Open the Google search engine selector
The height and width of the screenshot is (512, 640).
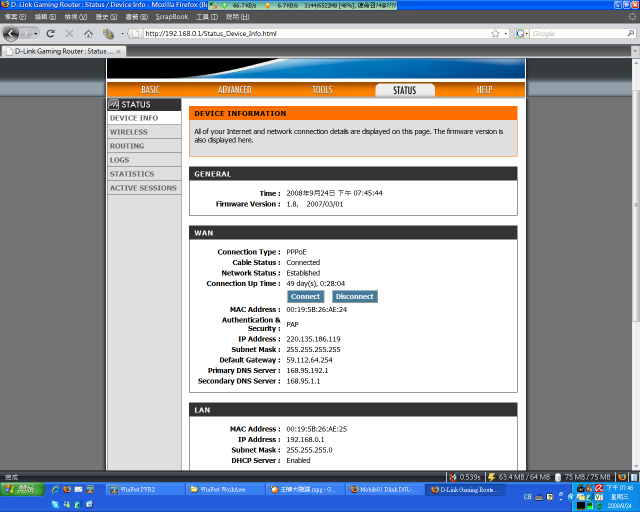[x=522, y=33]
